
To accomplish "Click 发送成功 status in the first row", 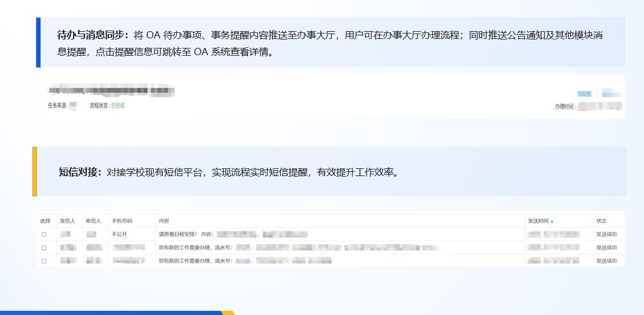I will [x=606, y=234].
